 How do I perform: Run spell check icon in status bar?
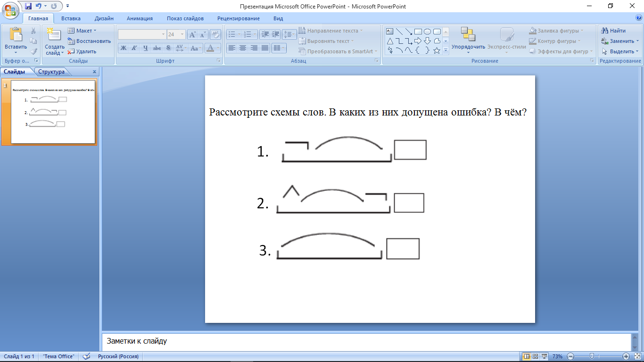click(x=86, y=356)
